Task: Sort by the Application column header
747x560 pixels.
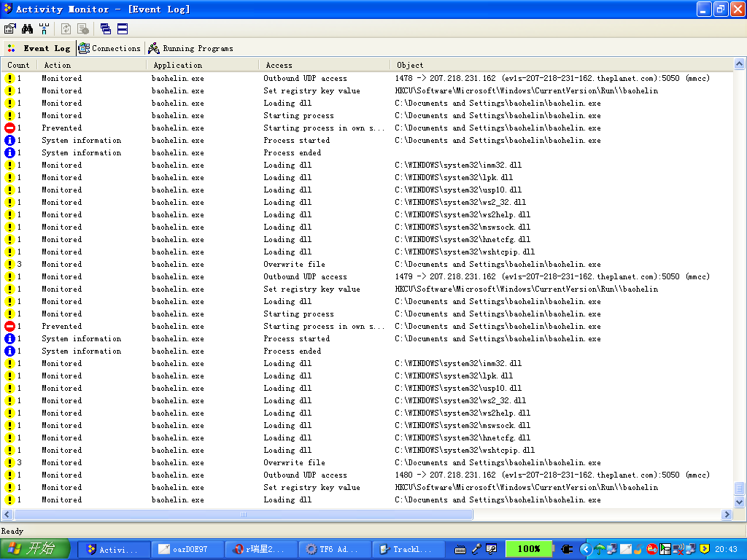Action: (203, 65)
